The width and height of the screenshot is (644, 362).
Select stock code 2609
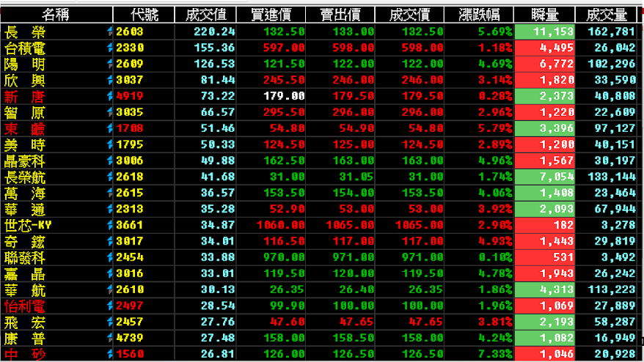pos(130,64)
